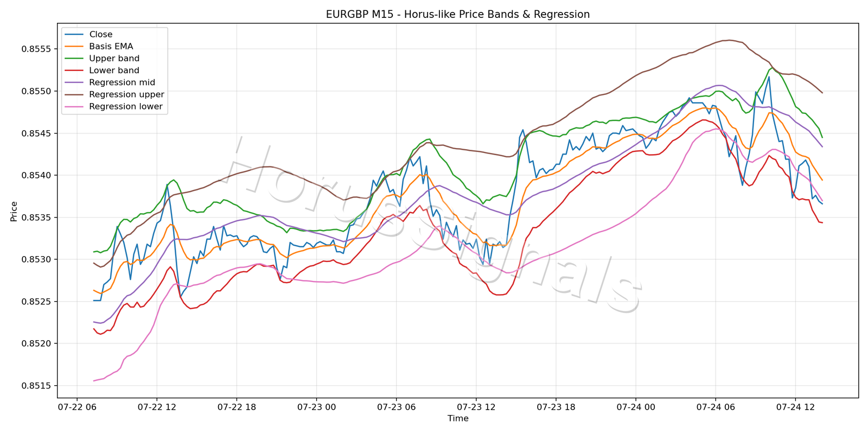
Task: Click the red swatch beside 'Lower band'
Action: click(x=74, y=71)
